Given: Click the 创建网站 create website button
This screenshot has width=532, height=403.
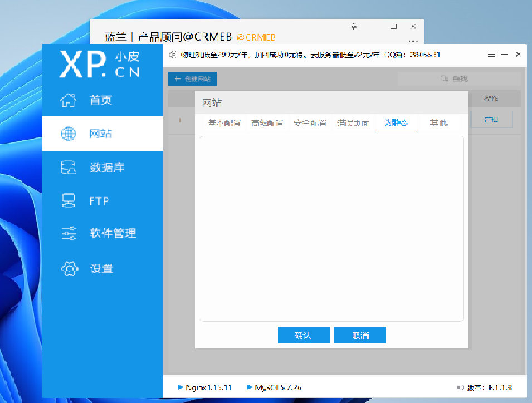Looking at the screenshot, I should 192,79.
